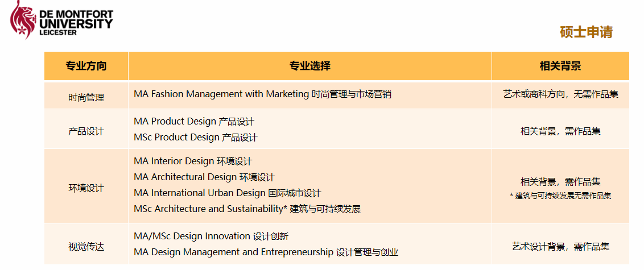This screenshot has height=270, width=644.
Task: Select the 相关背景 column header
Action: point(560,66)
